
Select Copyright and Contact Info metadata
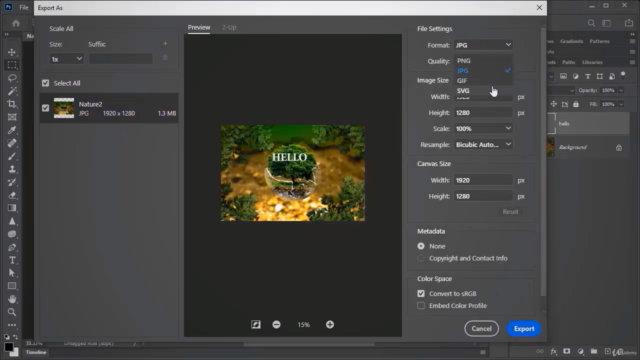(421, 258)
